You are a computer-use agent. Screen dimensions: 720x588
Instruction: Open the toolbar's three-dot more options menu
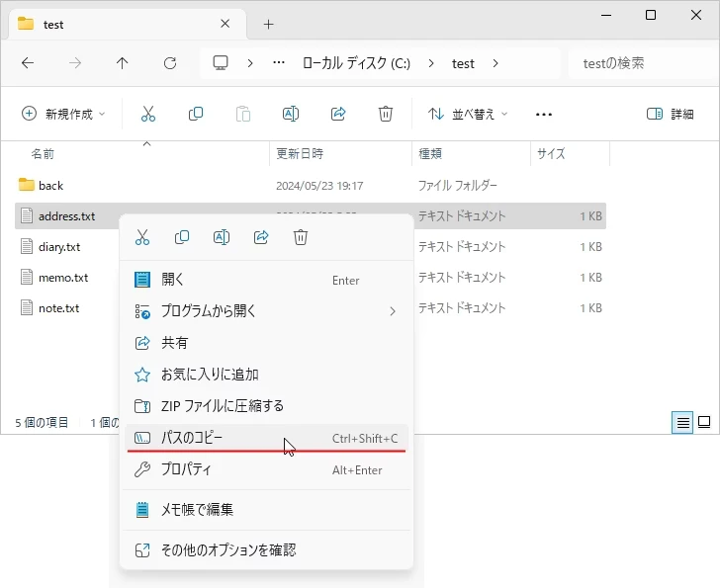point(544,115)
